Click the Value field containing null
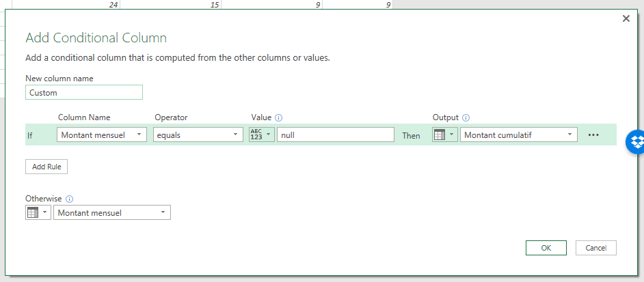Screen dimensions: 644x282 (335, 135)
